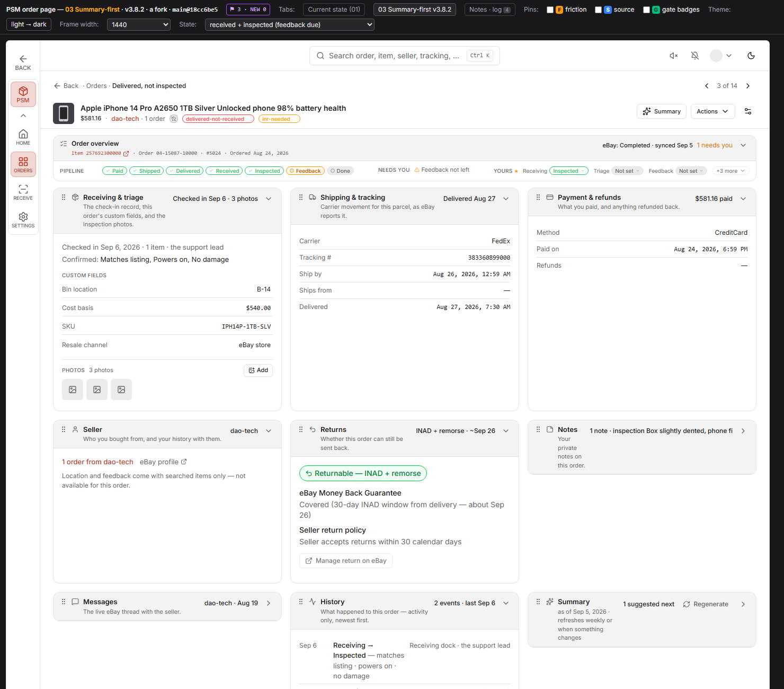Open eBay profile link
The width and height of the screenshot is (784, 689).
click(x=163, y=462)
